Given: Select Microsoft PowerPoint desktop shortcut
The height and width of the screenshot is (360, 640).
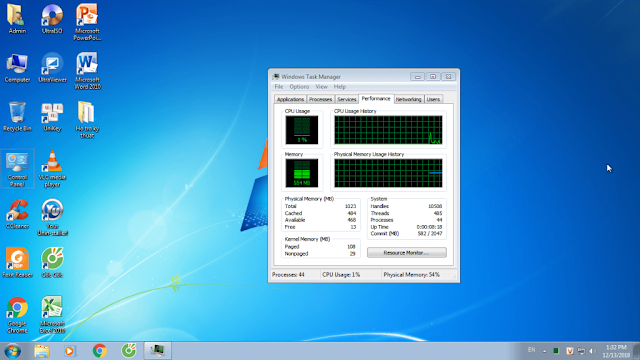Looking at the screenshot, I should pyautogui.click(x=87, y=22).
